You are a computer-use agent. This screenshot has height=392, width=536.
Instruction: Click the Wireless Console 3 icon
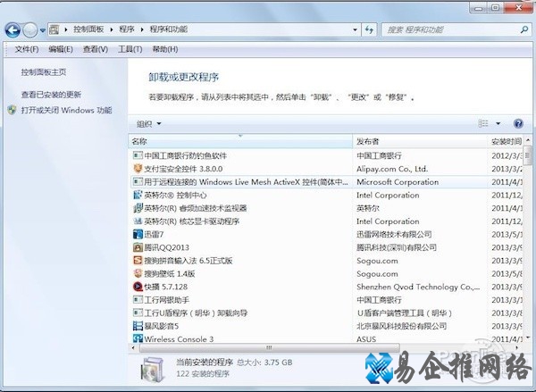138,338
